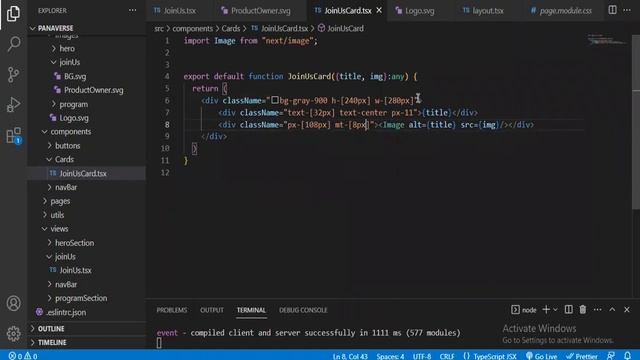This screenshot has width=640, height=360.
Task: Select the Terminal panel tab
Action: (x=251, y=310)
